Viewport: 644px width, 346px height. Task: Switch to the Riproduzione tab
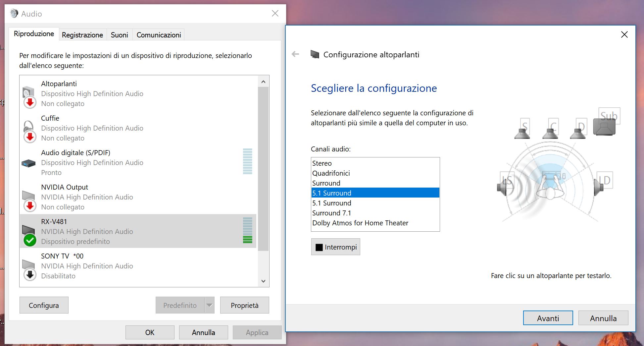pos(34,34)
